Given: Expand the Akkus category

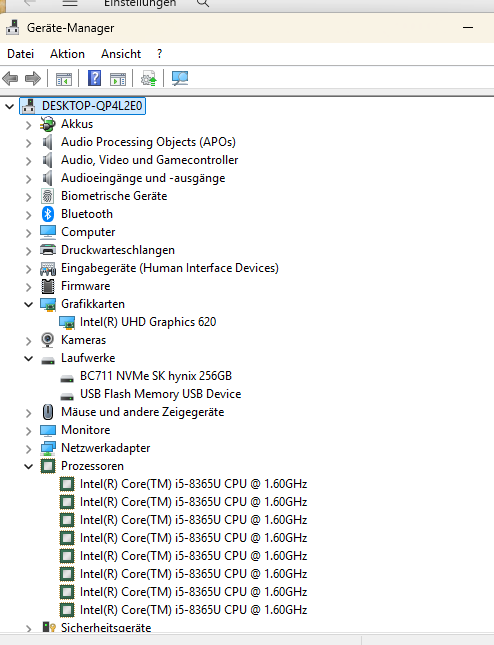Looking at the screenshot, I should (28, 125).
